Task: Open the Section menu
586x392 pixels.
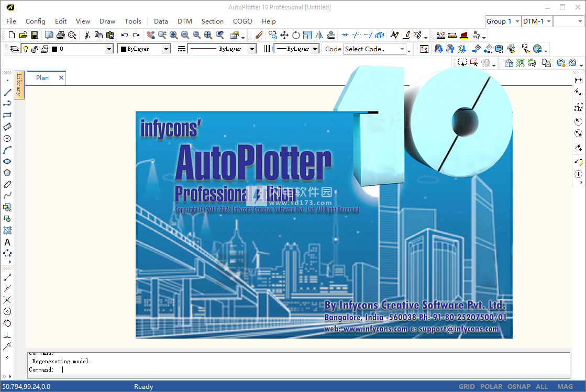Action: click(212, 21)
